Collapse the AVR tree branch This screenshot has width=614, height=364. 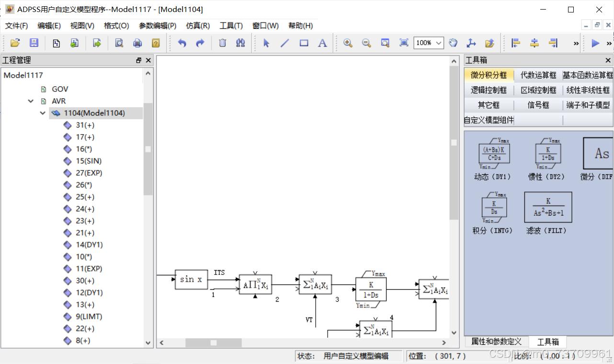click(x=31, y=101)
